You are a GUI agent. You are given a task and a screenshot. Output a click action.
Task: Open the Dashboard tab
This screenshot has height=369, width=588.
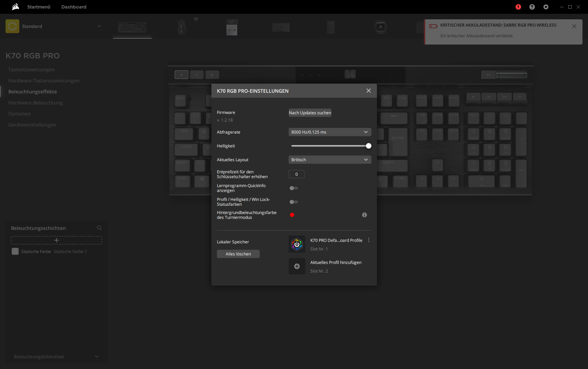pyautogui.click(x=74, y=7)
